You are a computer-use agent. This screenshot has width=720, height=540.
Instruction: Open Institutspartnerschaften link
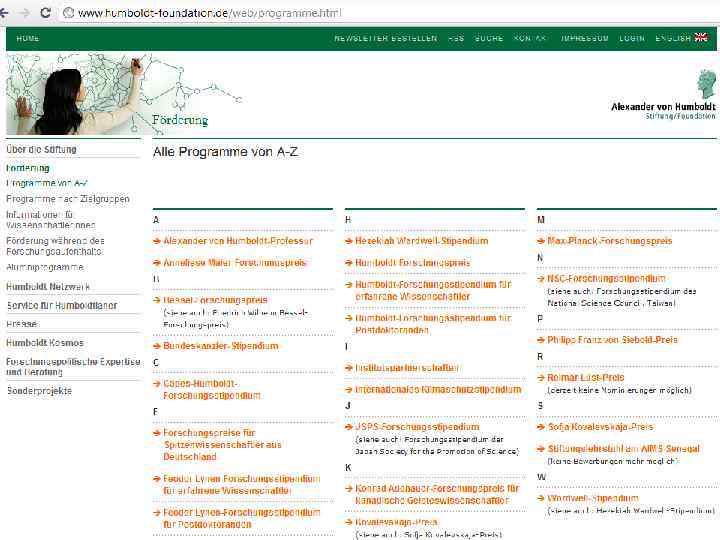point(407,368)
